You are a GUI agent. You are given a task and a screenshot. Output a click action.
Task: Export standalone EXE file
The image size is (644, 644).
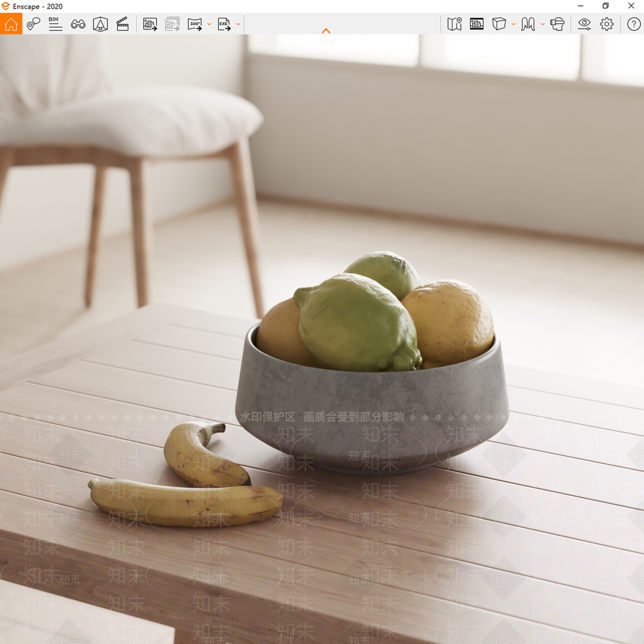pos(224,24)
